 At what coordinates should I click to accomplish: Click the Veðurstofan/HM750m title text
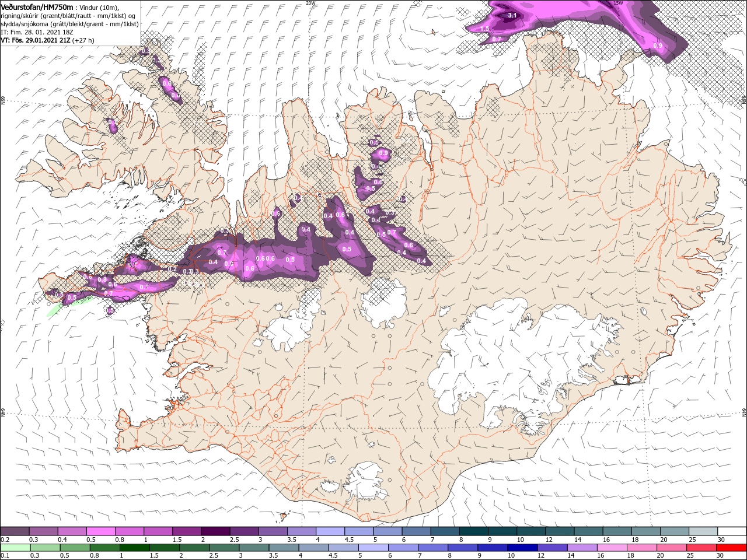point(36,6)
